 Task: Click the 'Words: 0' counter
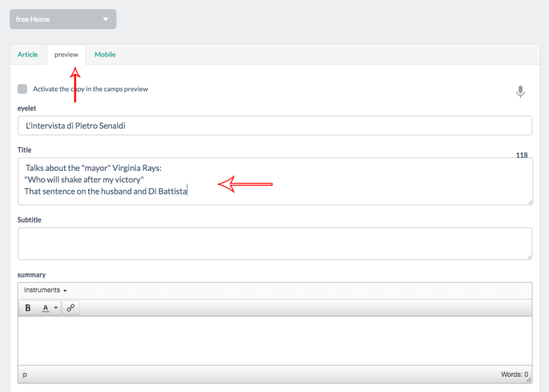click(x=515, y=374)
